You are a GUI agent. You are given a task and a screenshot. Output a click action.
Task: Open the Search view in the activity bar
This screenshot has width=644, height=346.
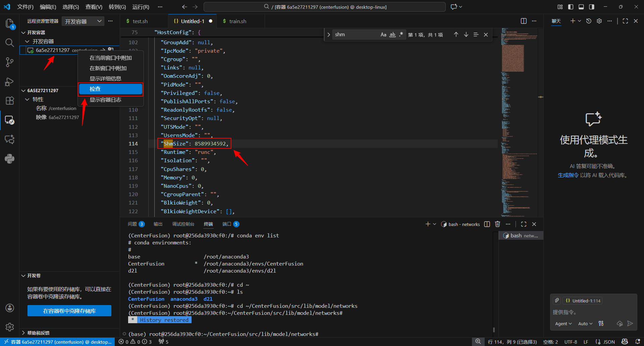click(x=10, y=43)
